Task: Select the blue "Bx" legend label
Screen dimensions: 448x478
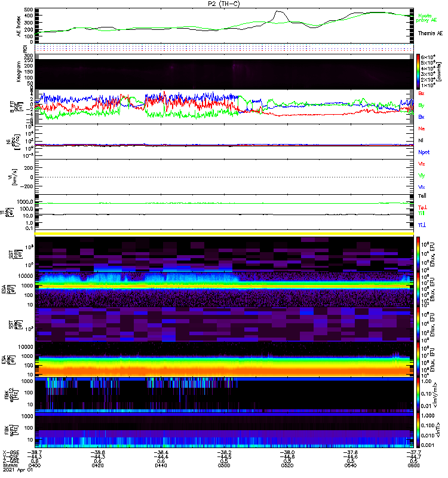Action: click(421, 117)
